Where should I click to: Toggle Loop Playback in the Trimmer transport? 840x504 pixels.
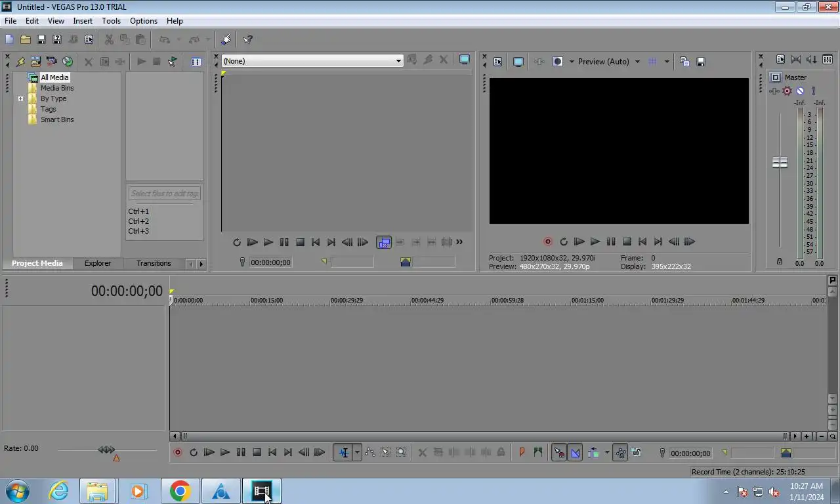click(237, 242)
